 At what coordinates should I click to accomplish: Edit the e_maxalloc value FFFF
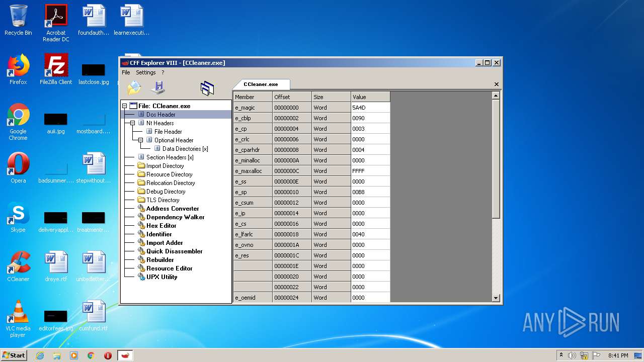[370, 171]
